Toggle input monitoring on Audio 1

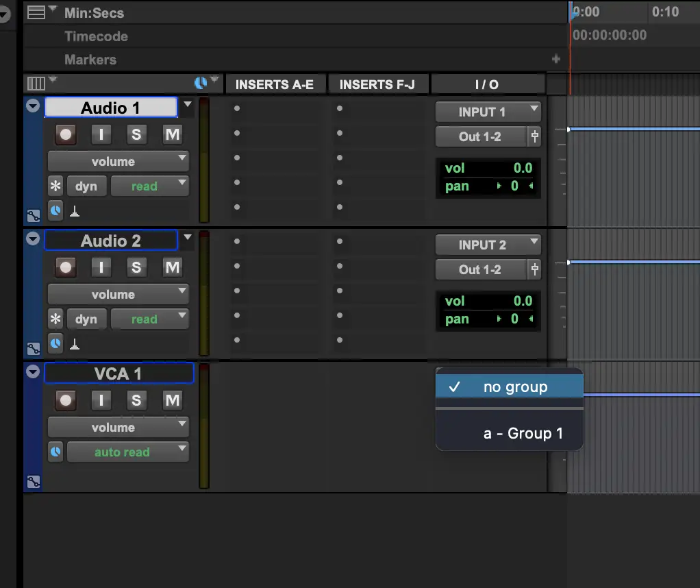pos(101,135)
